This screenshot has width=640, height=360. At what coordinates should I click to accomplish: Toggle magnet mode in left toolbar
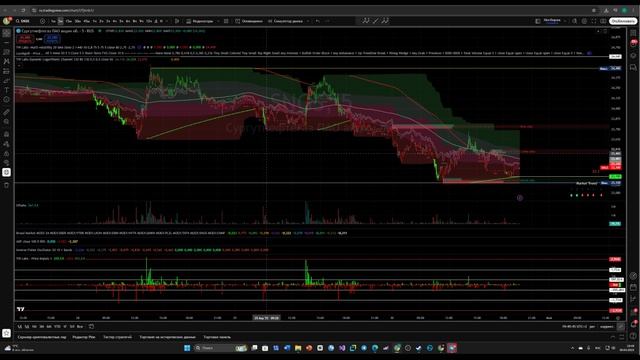point(7,134)
